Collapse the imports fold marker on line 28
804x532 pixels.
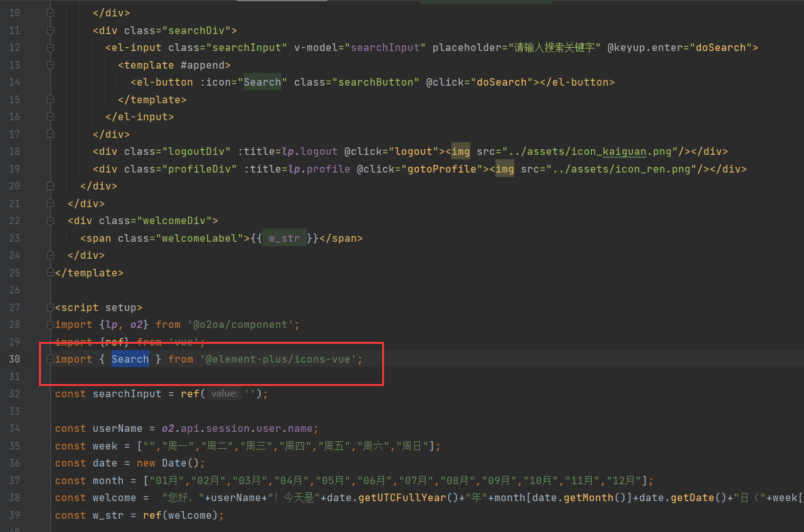click(50, 324)
